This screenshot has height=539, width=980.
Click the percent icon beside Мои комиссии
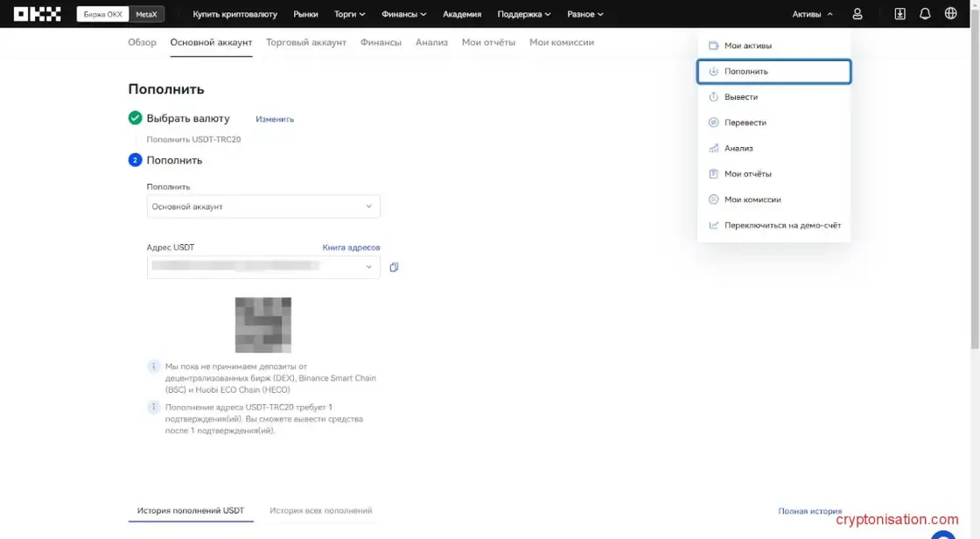pos(713,199)
